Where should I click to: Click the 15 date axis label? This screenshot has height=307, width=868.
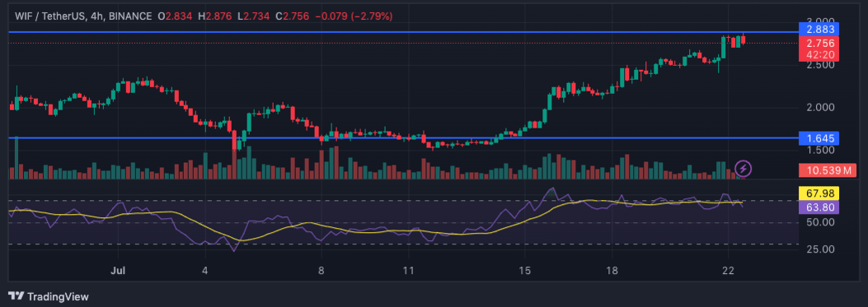525,271
